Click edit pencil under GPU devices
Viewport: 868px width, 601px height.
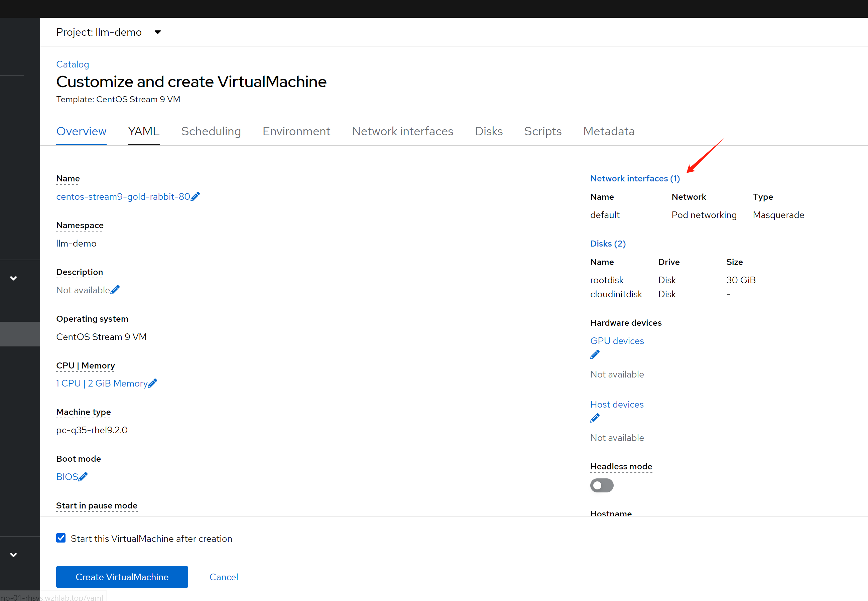[595, 355]
